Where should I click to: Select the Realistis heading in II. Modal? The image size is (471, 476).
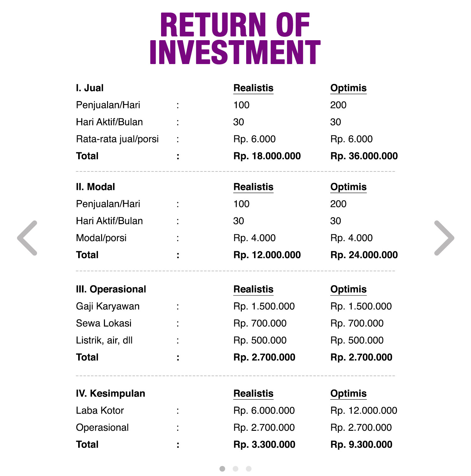(253, 187)
